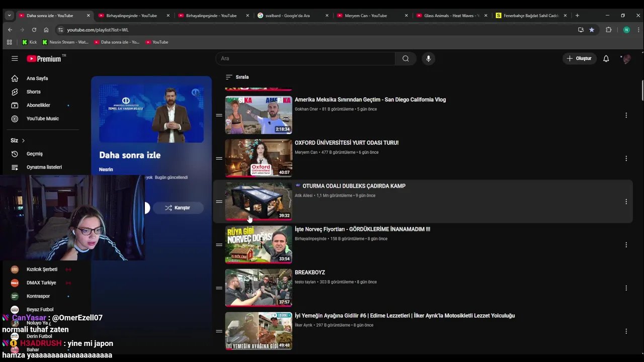644x362 pixels.
Task: Reload the page with refresh icon
Action: 34,30
